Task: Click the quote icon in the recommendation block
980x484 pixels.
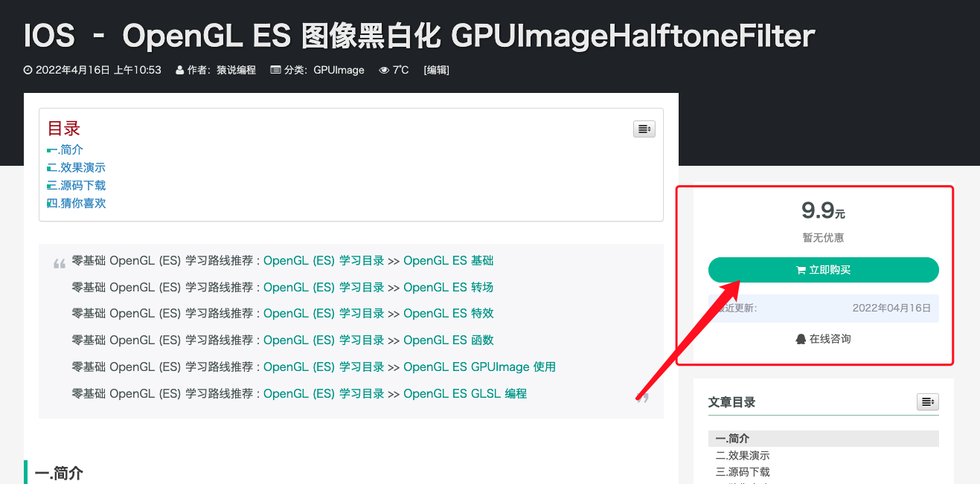Action: pyautogui.click(x=59, y=262)
